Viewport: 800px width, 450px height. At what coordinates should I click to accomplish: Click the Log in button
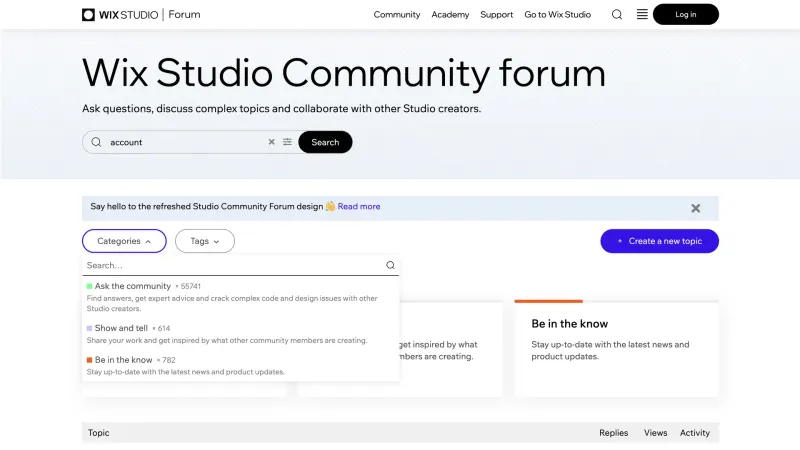(x=686, y=14)
